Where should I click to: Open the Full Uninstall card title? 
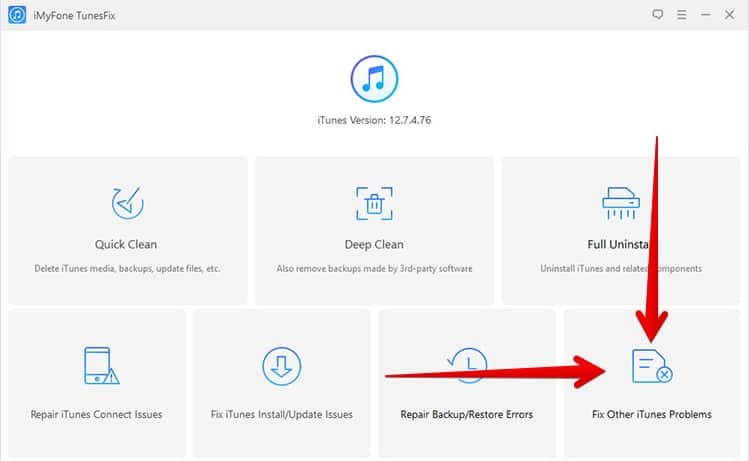click(619, 244)
